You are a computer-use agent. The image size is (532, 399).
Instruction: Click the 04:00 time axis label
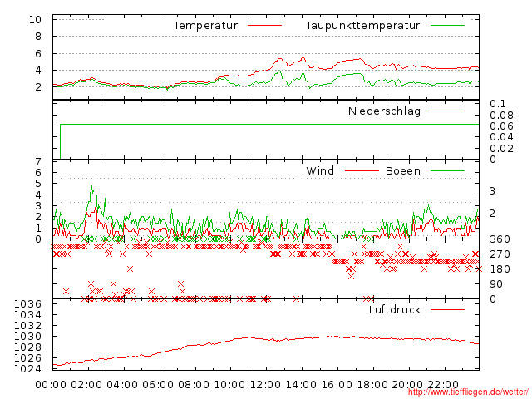tap(122, 385)
